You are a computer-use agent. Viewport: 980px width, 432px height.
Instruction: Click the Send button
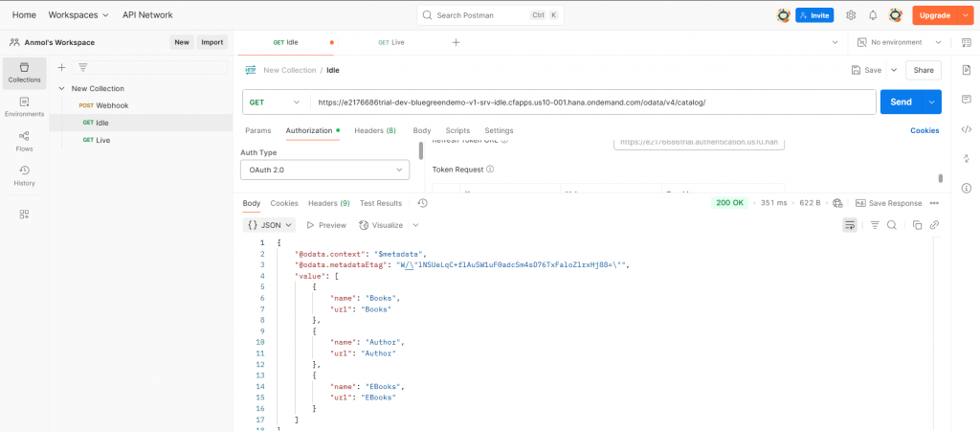(x=902, y=102)
